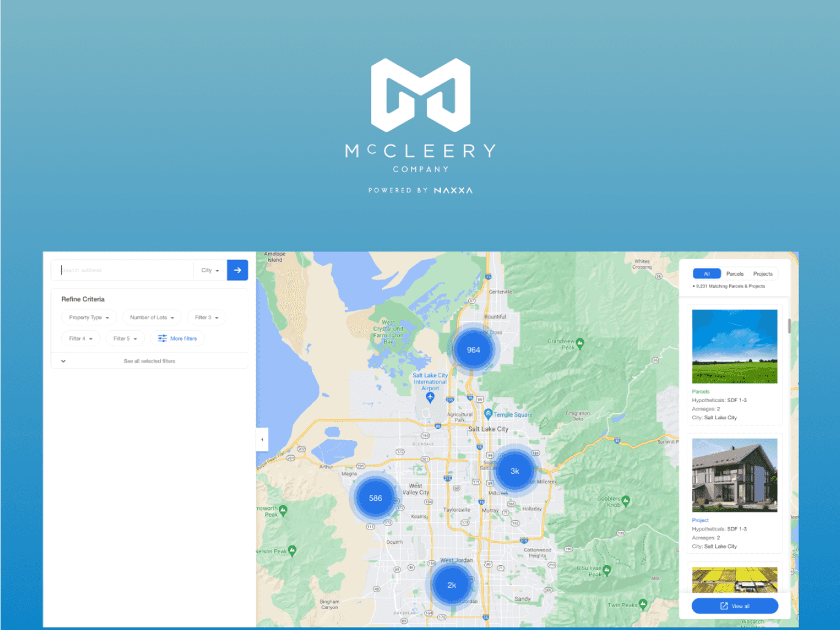
Task: Click the 9,231 Matching Parcels & Projects text
Action: [730, 286]
